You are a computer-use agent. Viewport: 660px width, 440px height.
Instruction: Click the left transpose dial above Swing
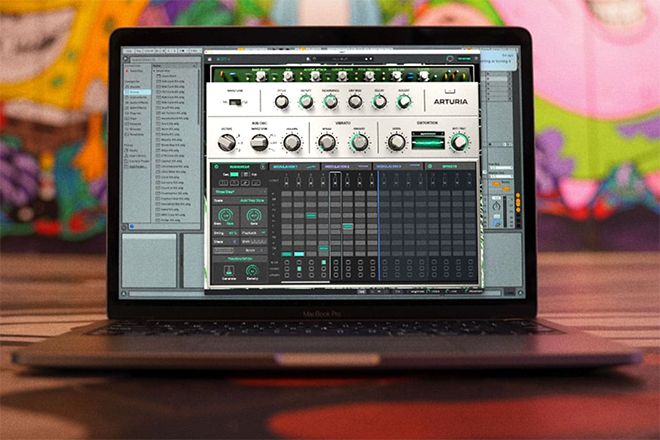226,215
